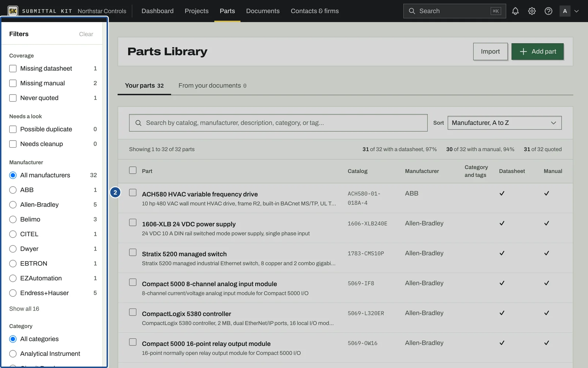Toggle the Needs cleanup checkbox
The height and width of the screenshot is (368, 588).
(13, 144)
